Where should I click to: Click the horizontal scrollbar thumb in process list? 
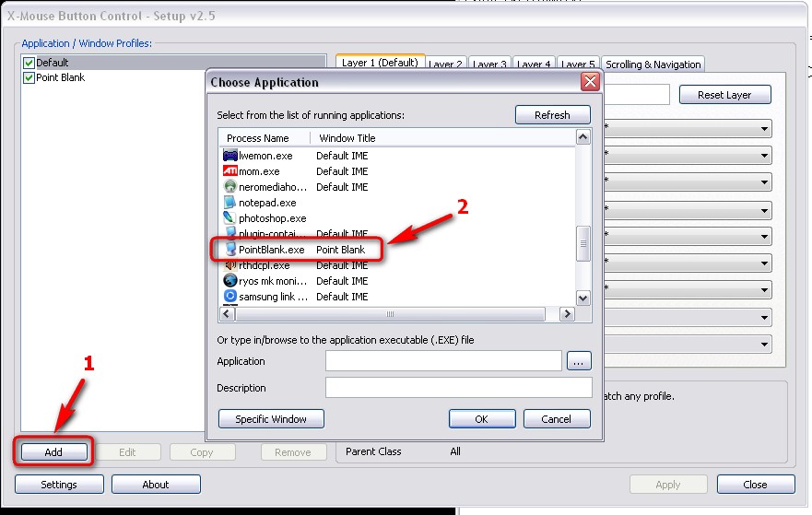pos(391,313)
